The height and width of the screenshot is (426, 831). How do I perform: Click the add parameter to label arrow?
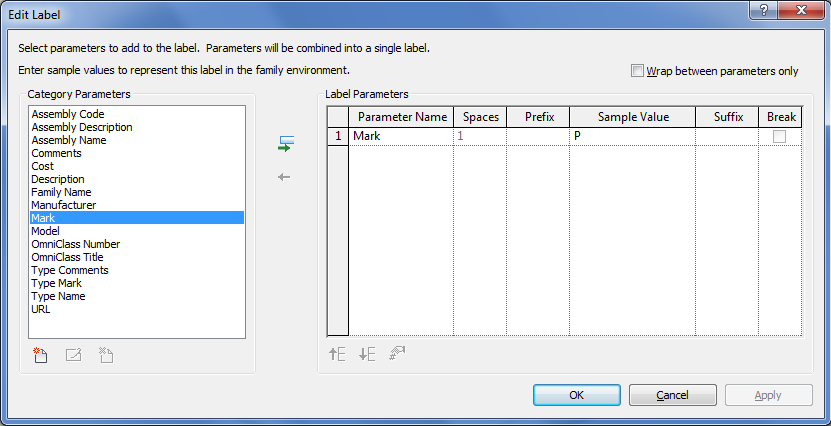[x=285, y=145]
